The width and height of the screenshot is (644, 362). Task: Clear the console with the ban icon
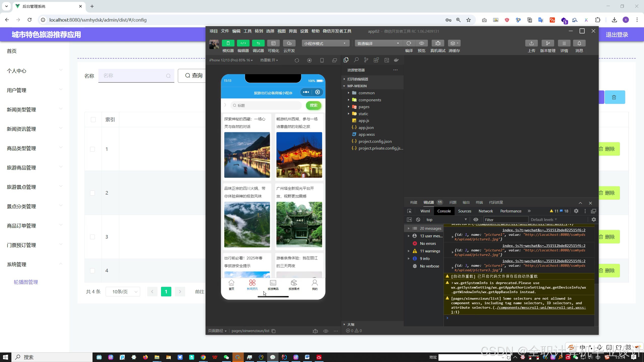[418, 219]
